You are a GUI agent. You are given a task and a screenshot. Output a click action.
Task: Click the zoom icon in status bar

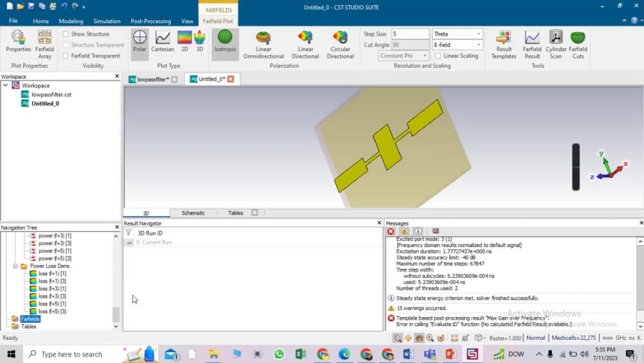tap(397, 338)
